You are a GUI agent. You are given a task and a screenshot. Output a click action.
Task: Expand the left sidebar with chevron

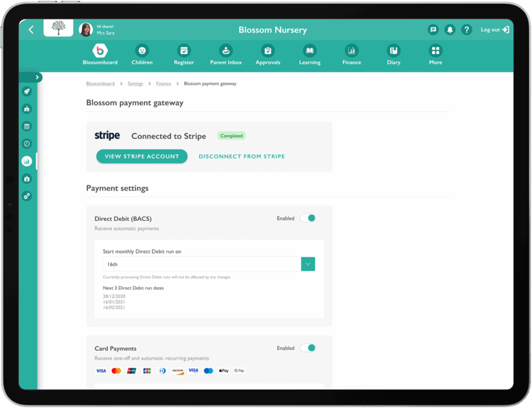(x=37, y=77)
